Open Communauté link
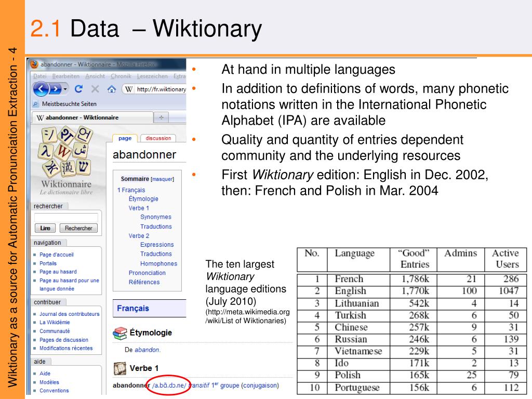This screenshot has height=399, width=532. [x=55, y=331]
